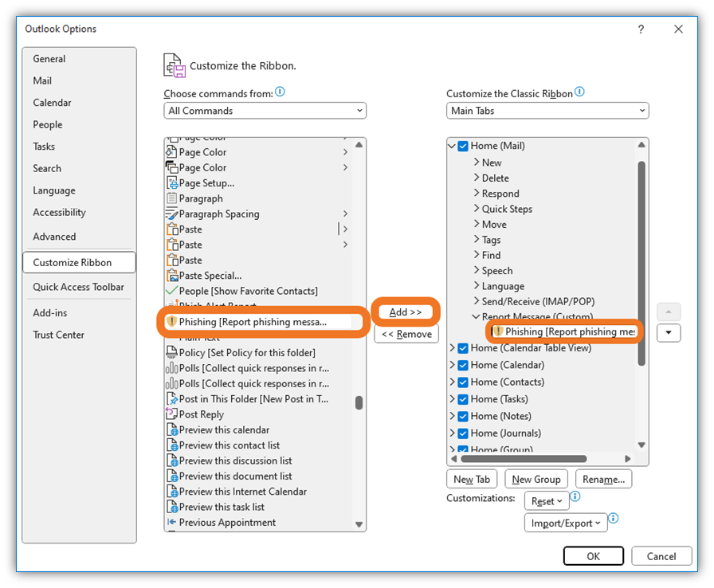Viewport: 714px width, 588px height.
Task: Collapse the Home (Mail) tree node
Action: [x=452, y=146]
